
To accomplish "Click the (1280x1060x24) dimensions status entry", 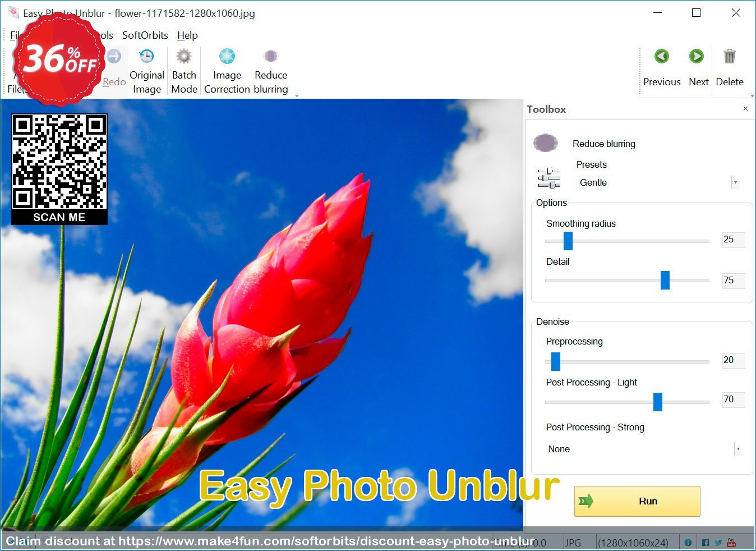I will (x=633, y=543).
